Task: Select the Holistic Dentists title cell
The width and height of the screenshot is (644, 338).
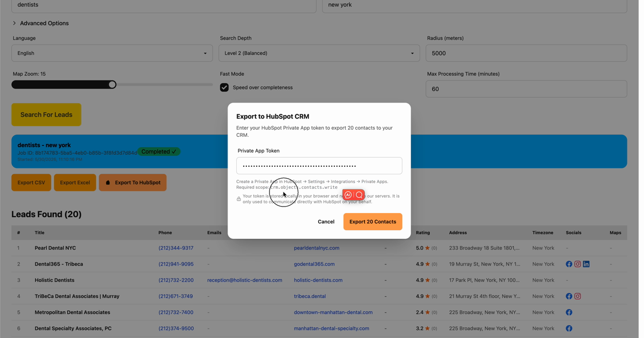Action: point(55,280)
